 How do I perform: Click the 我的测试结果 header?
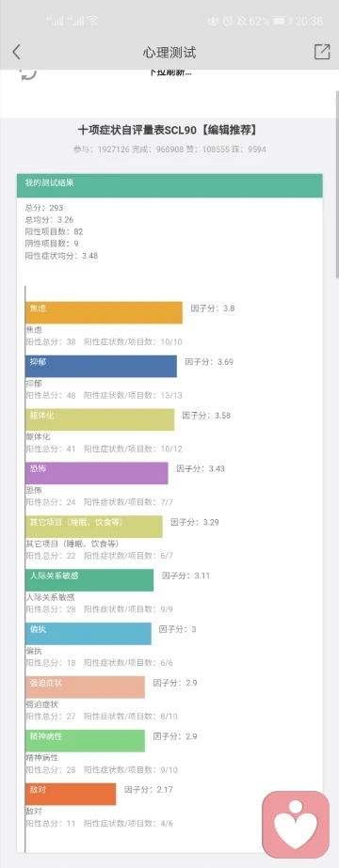(169, 185)
